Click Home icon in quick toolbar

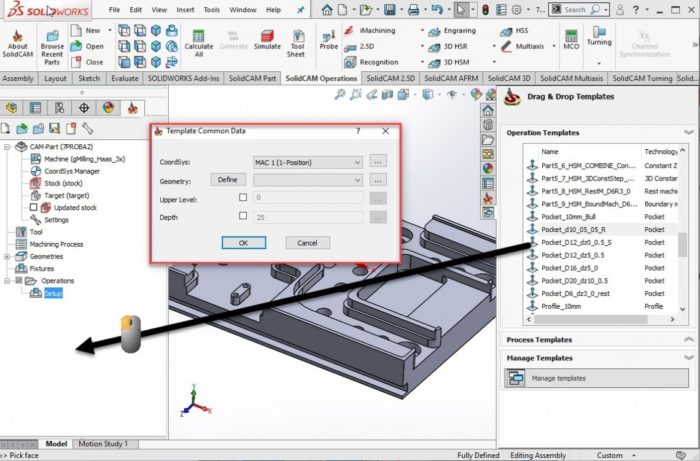point(327,9)
